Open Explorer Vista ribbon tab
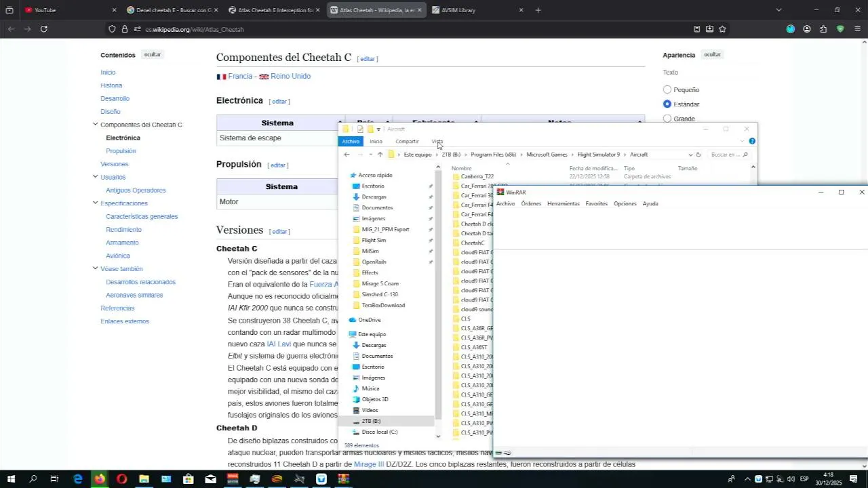Image resolution: width=868 pixels, height=488 pixels. click(x=437, y=141)
